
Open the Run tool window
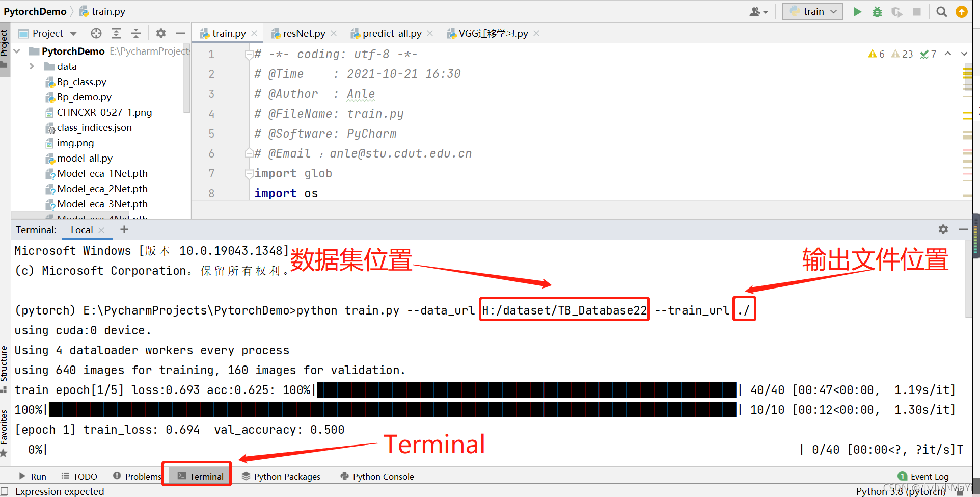coord(33,476)
